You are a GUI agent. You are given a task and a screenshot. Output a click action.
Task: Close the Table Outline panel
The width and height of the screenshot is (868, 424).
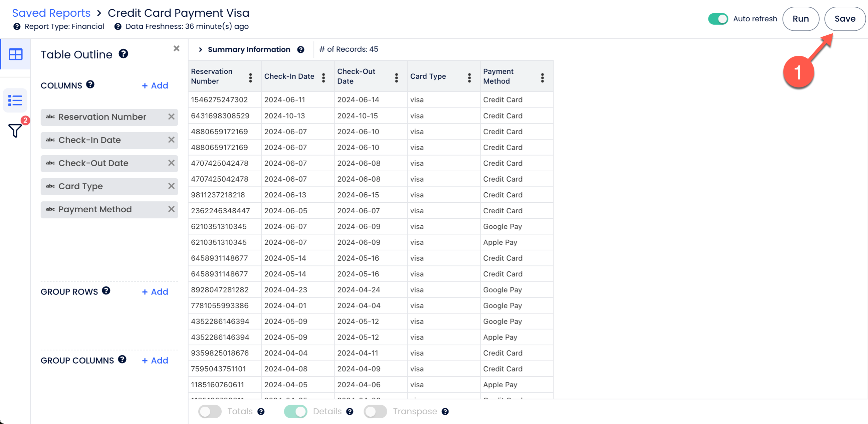[176, 48]
